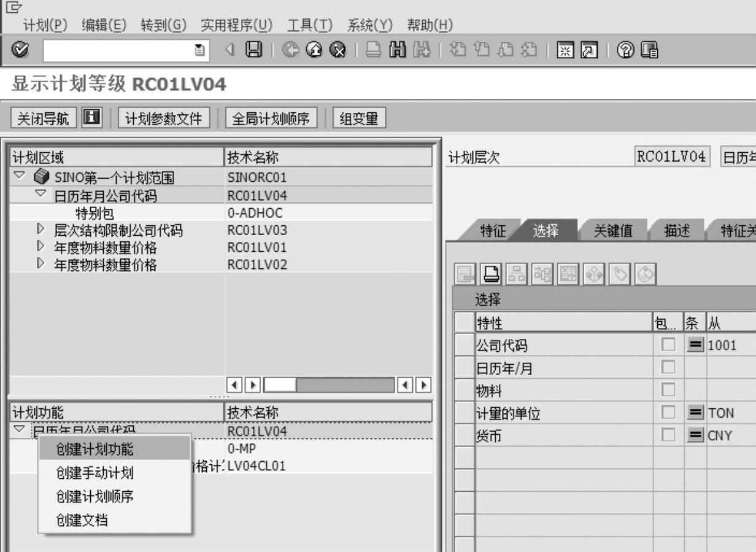Switch to the 描述 tab

[677, 230]
